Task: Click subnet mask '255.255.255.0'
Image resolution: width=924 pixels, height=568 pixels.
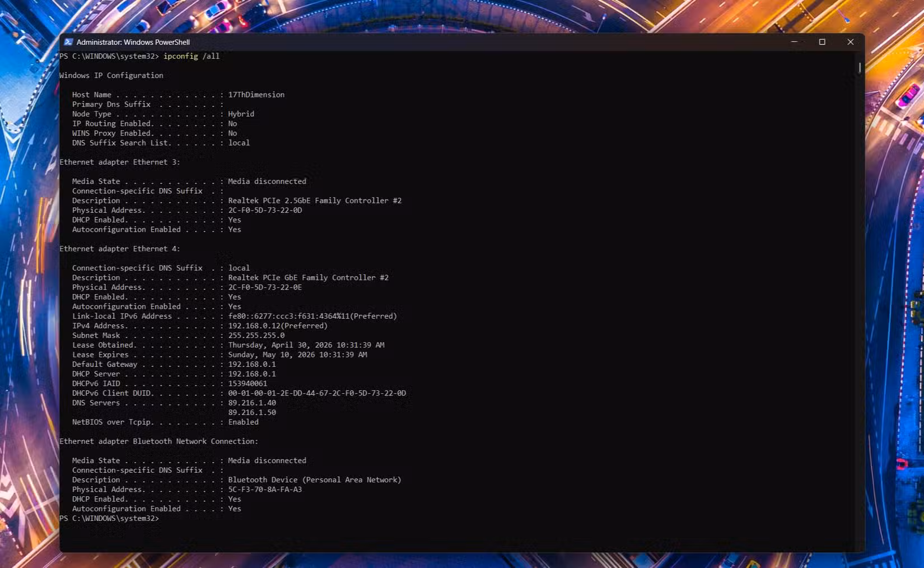Action: point(256,336)
